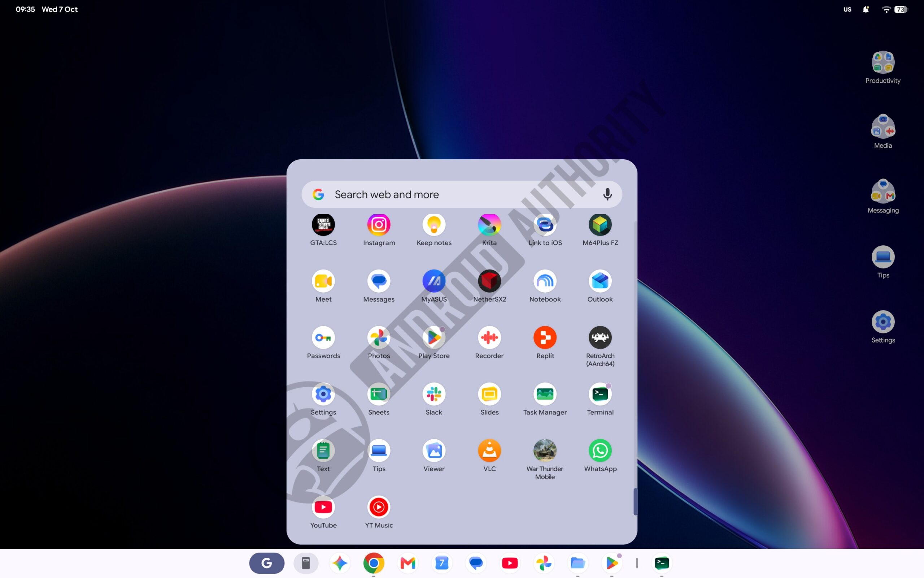The image size is (924, 578).
Task: Open Tips in the app drawer
Action: pos(378,451)
